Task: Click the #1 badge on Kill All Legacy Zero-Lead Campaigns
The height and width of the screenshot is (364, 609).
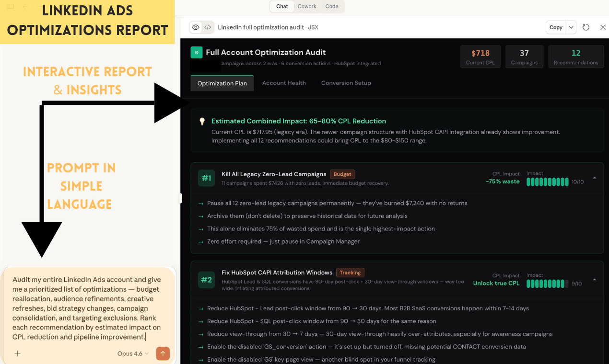Action: [x=206, y=178]
